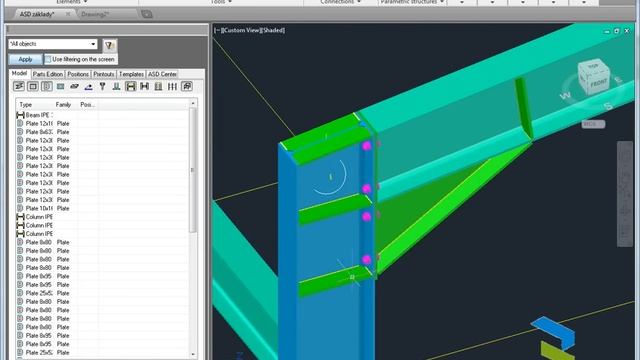
Task: Switch to the Templates tab
Action: (x=131, y=74)
